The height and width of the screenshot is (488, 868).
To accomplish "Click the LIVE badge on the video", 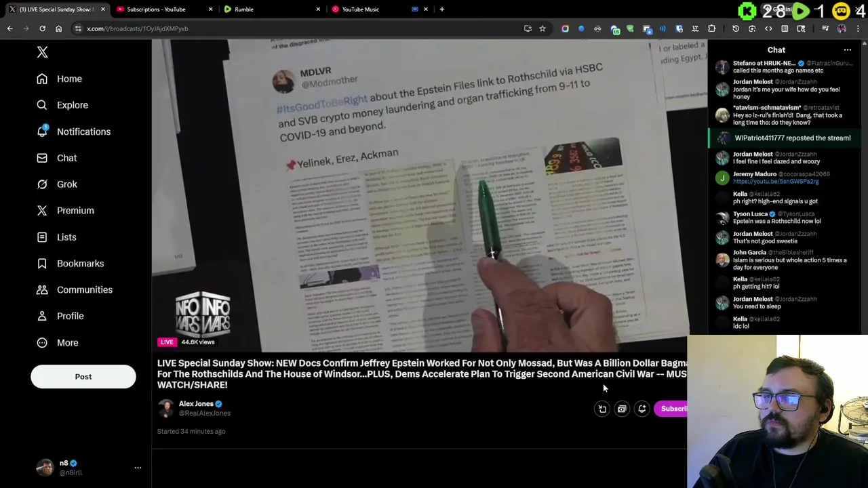I will [x=167, y=342].
